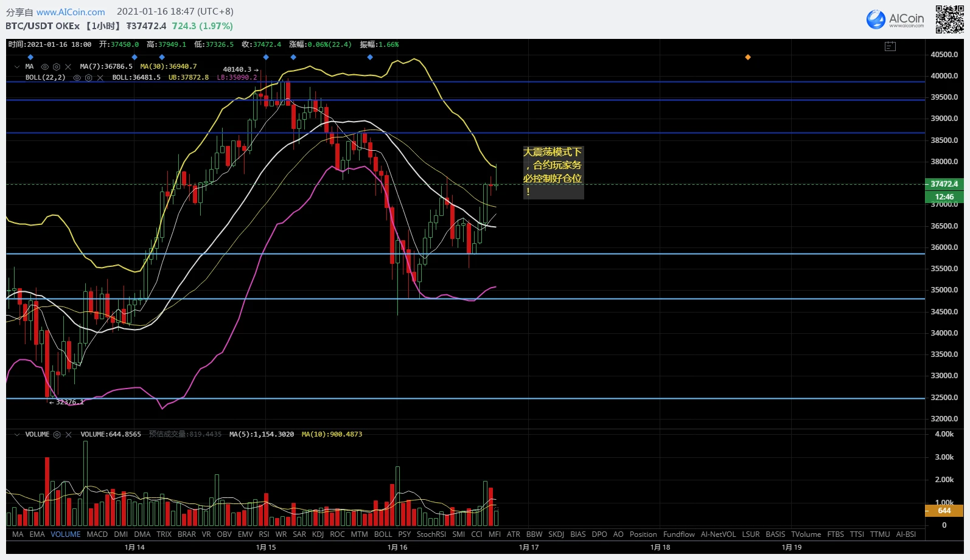
Task: Select the TVolume indicator
Action: point(806,534)
